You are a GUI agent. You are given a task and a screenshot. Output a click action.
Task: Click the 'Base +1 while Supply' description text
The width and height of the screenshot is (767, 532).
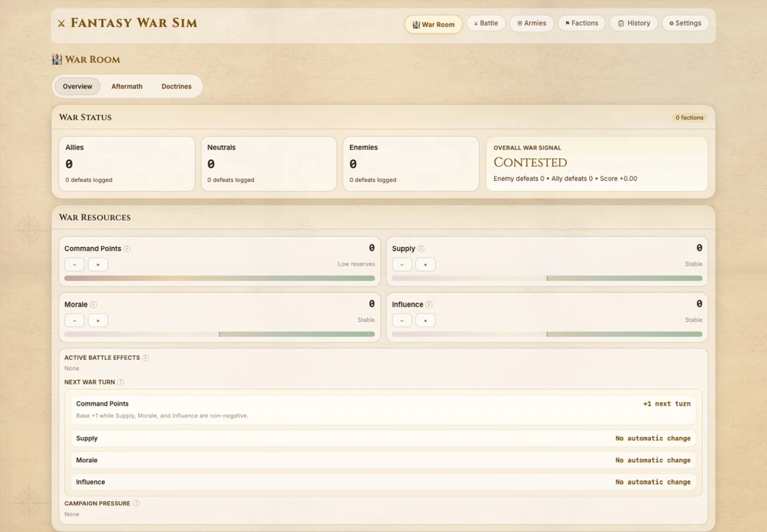tap(162, 416)
